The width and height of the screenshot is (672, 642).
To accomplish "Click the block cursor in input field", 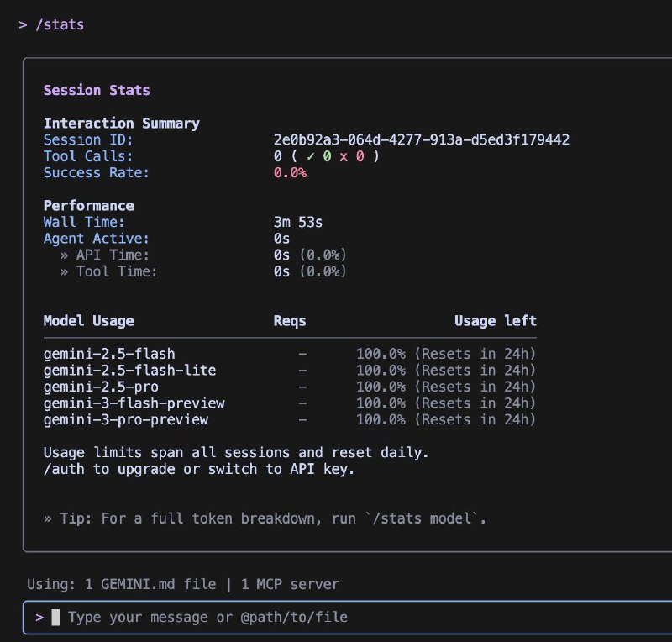I will [56, 618].
